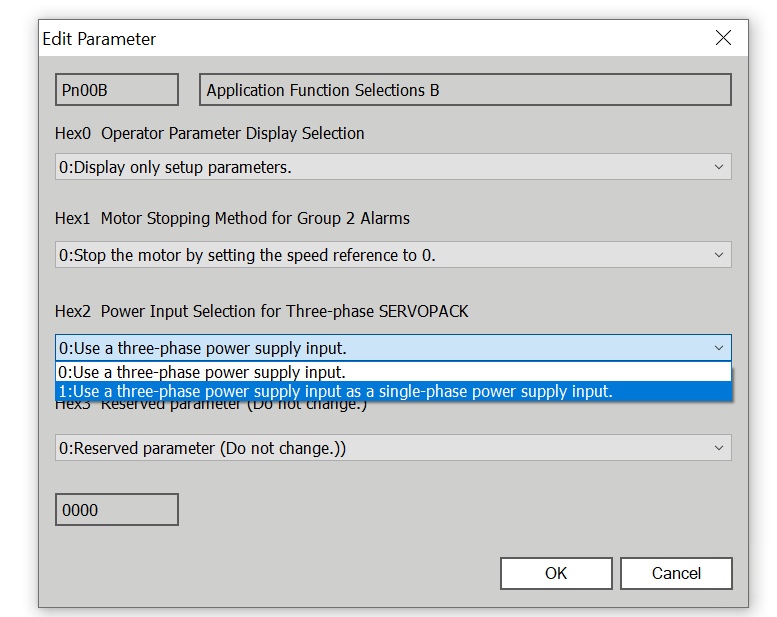Click the chevron arrow on Hex2 dropdown
Screen dimensions: 777x617
(718, 348)
